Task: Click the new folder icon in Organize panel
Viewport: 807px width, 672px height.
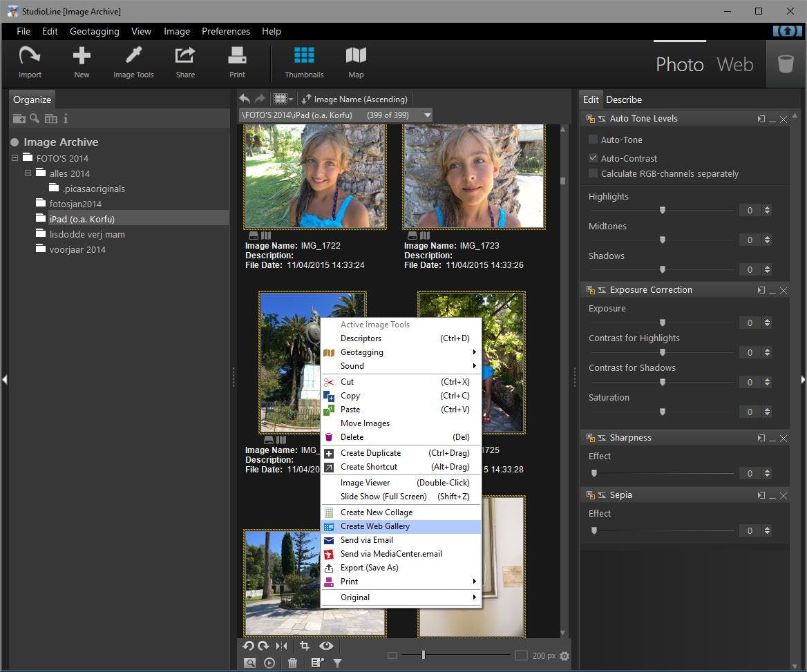Action: click(19, 119)
